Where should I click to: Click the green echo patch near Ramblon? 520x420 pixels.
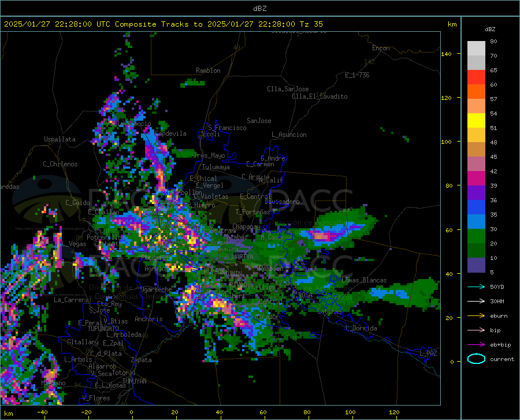[192, 83]
